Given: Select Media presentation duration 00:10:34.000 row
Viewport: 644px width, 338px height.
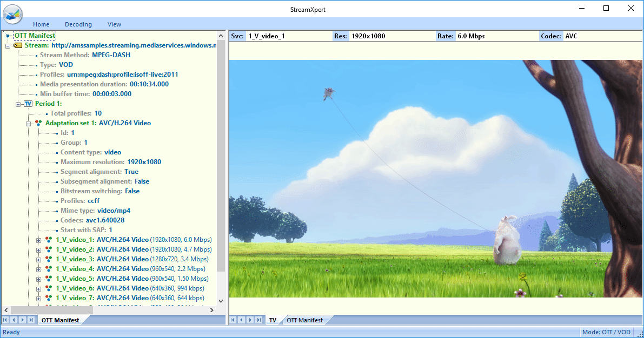Looking at the screenshot, I should tap(104, 84).
